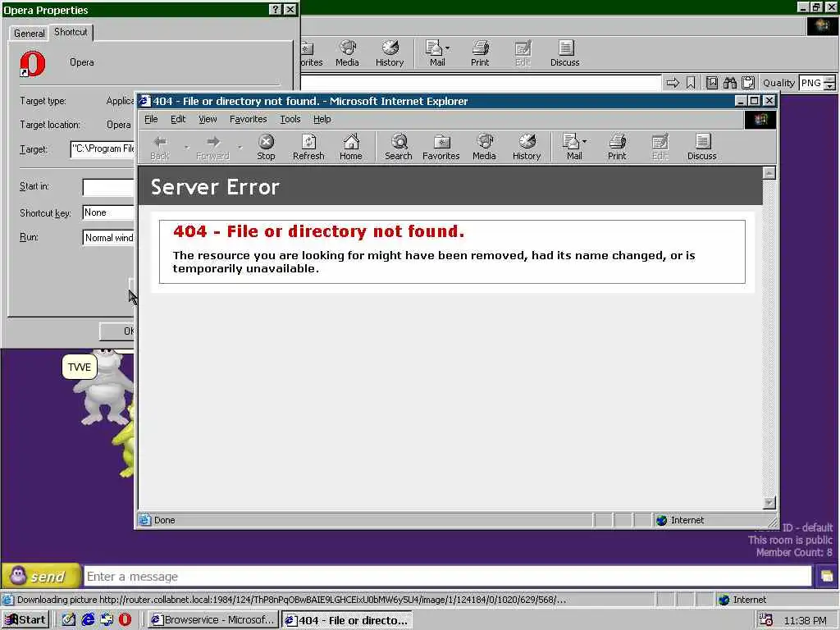Click the Show Desktop quick launch icon
The image size is (840, 630).
click(x=69, y=619)
